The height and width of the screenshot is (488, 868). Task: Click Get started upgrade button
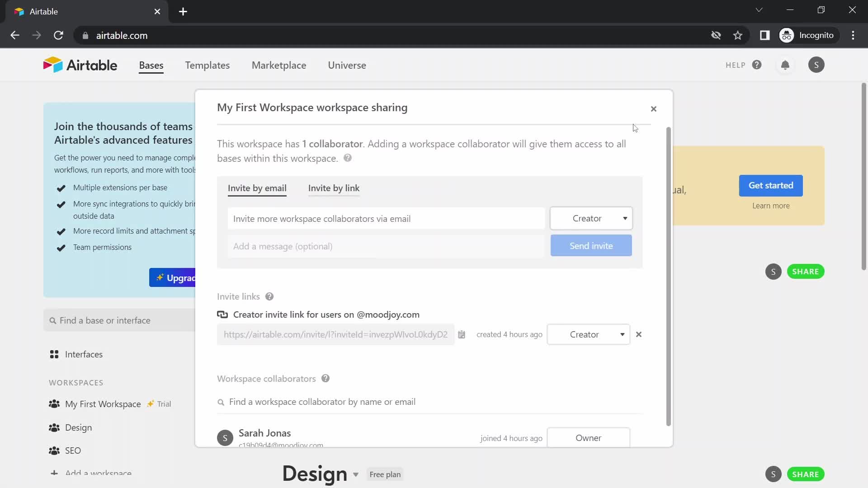pos(771,185)
